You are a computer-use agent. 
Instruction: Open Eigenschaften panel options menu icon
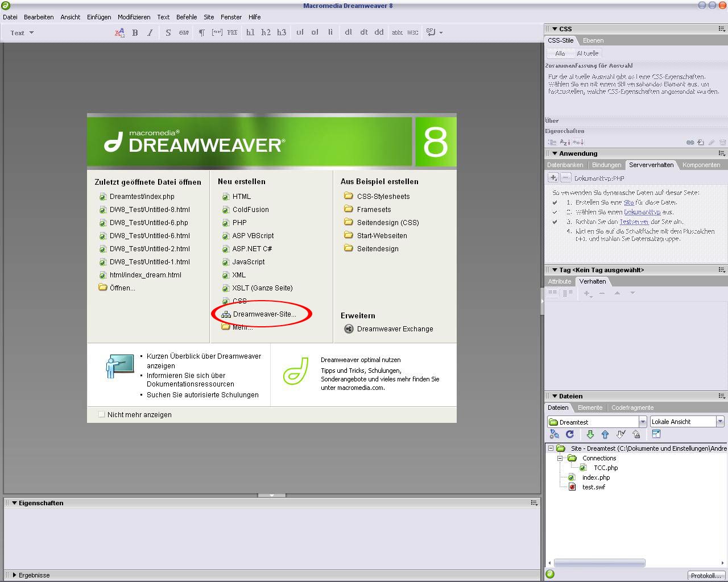point(534,503)
